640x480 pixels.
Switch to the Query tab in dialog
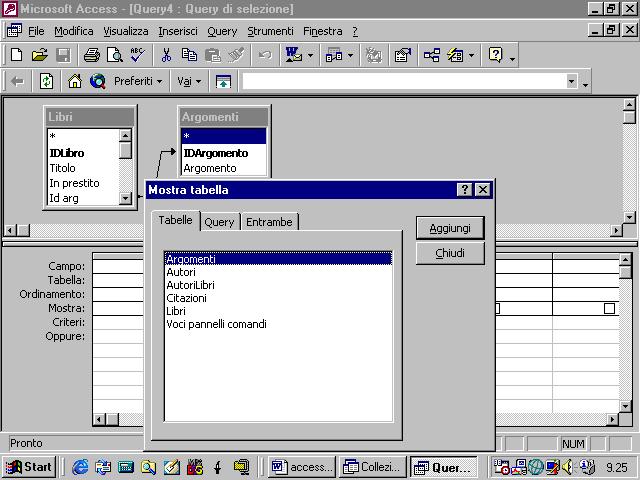pyautogui.click(x=219, y=222)
